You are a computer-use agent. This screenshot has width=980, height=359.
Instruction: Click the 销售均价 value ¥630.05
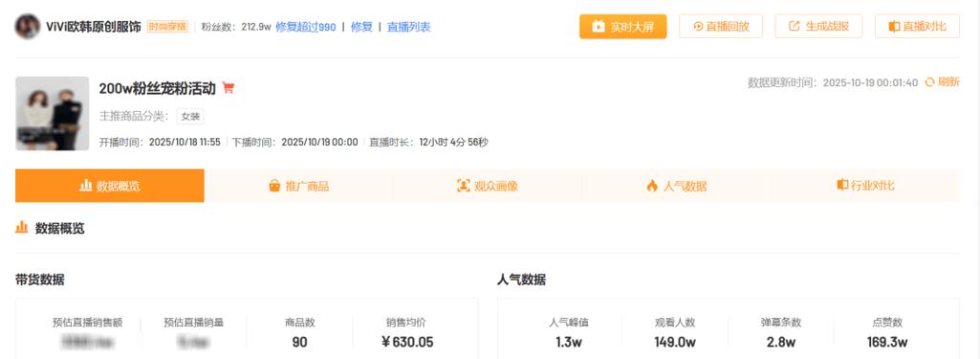click(407, 342)
